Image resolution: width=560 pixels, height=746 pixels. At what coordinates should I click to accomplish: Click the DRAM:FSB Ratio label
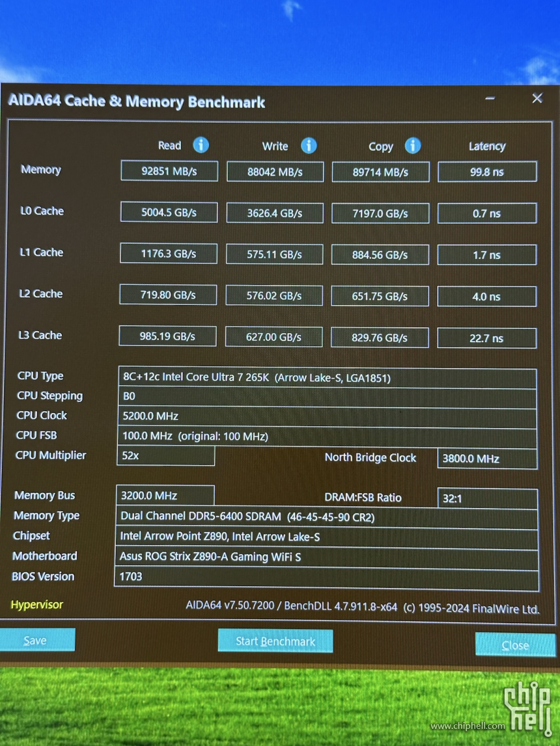[363, 498]
